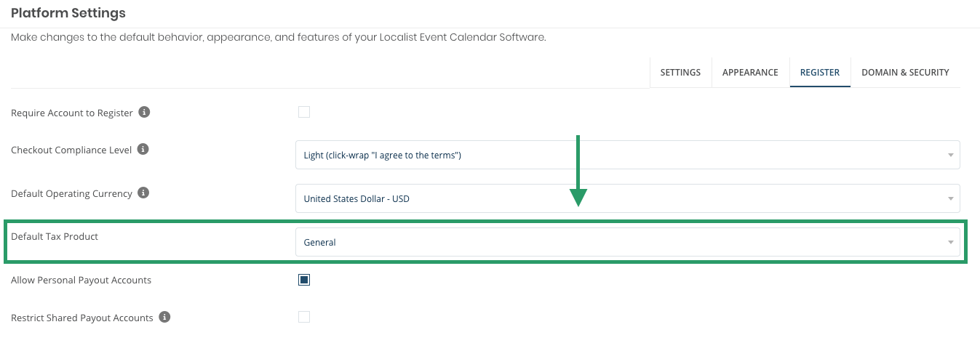Enable Require Account to Register checkbox
980x343 pixels.
click(x=304, y=112)
